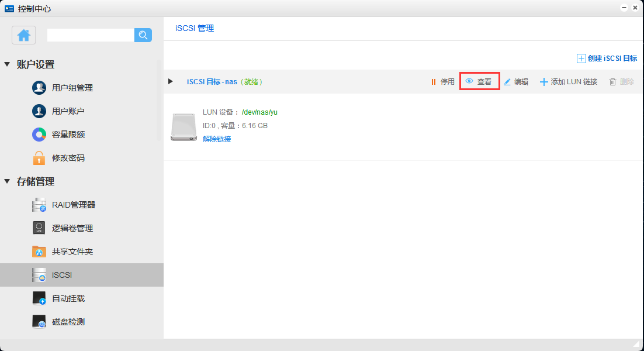Go to 修改密码 label
644x351 pixels.
pos(68,158)
